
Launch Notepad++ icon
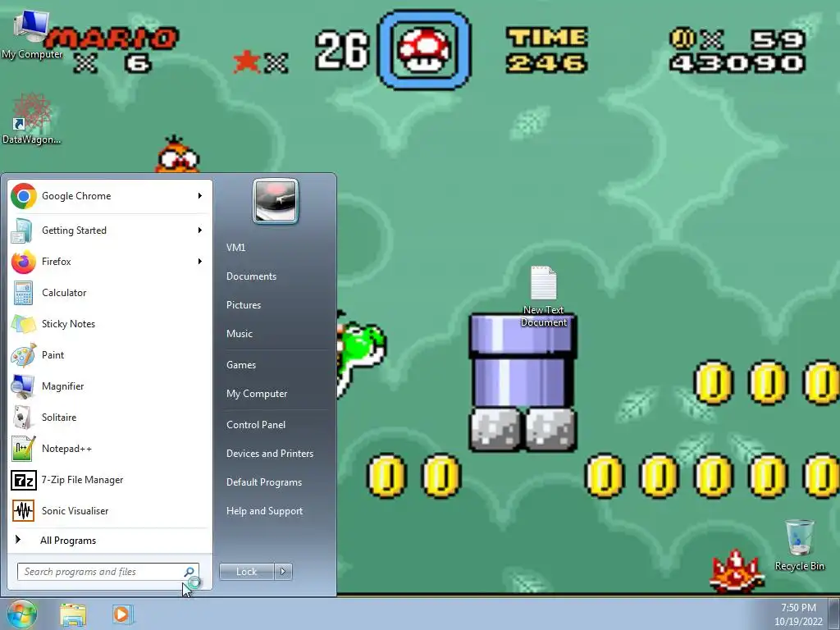pos(23,449)
